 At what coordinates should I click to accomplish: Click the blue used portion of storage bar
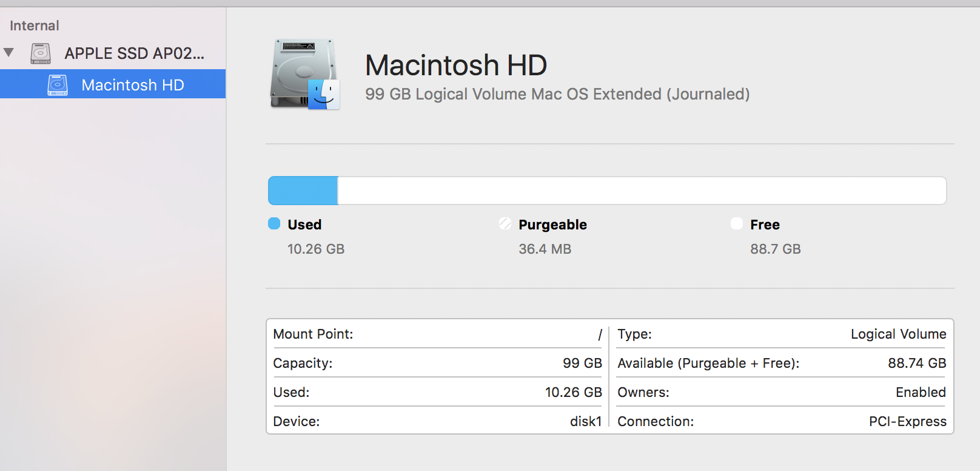tap(303, 191)
